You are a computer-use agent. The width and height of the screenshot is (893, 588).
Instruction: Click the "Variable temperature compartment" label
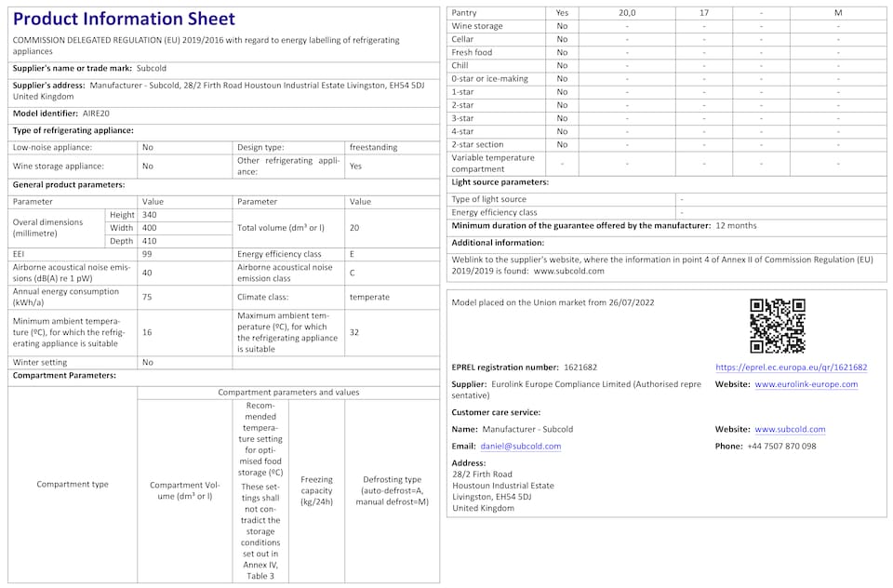(x=493, y=164)
